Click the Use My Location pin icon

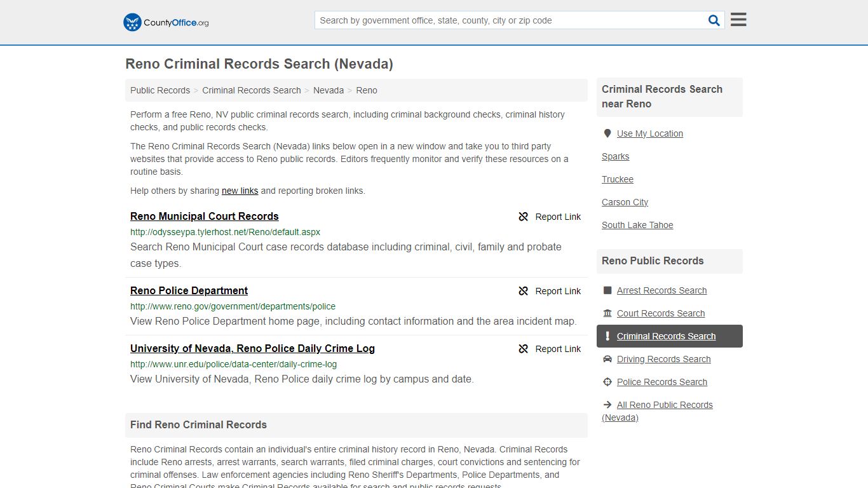(607, 133)
